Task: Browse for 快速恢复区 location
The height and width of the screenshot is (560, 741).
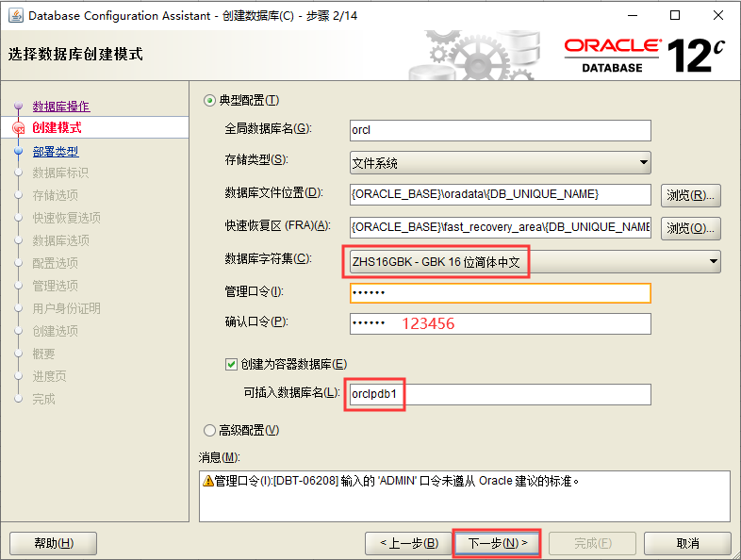Action: pos(690,227)
